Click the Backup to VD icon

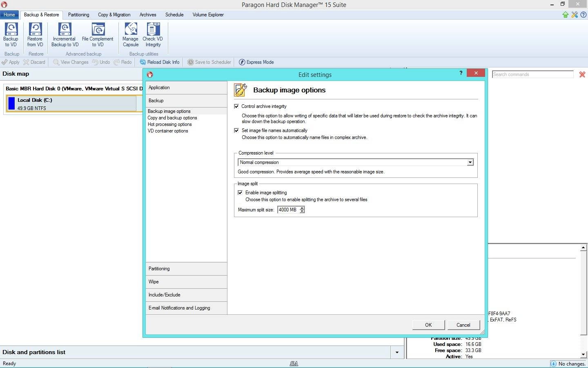[x=11, y=35]
